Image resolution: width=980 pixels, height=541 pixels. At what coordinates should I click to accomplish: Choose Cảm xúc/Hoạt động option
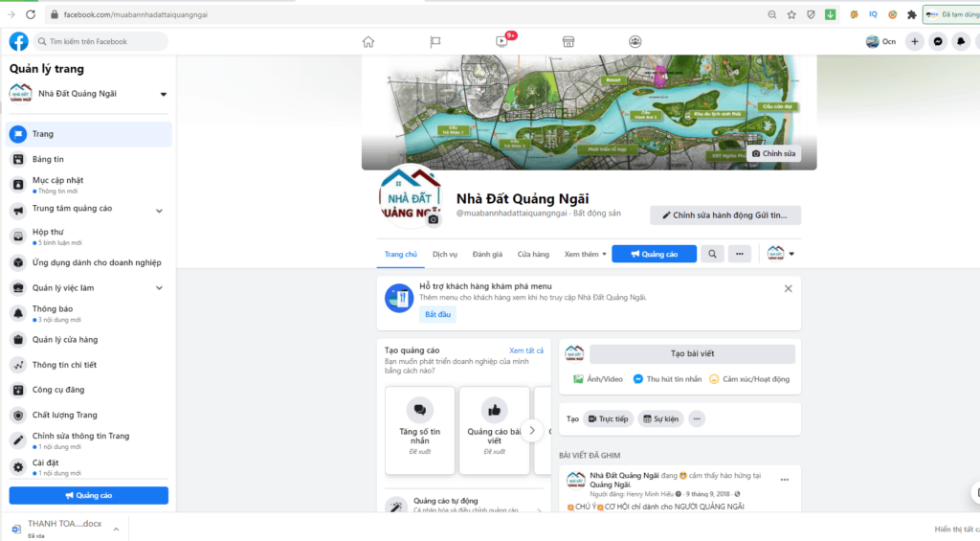pyautogui.click(x=749, y=379)
